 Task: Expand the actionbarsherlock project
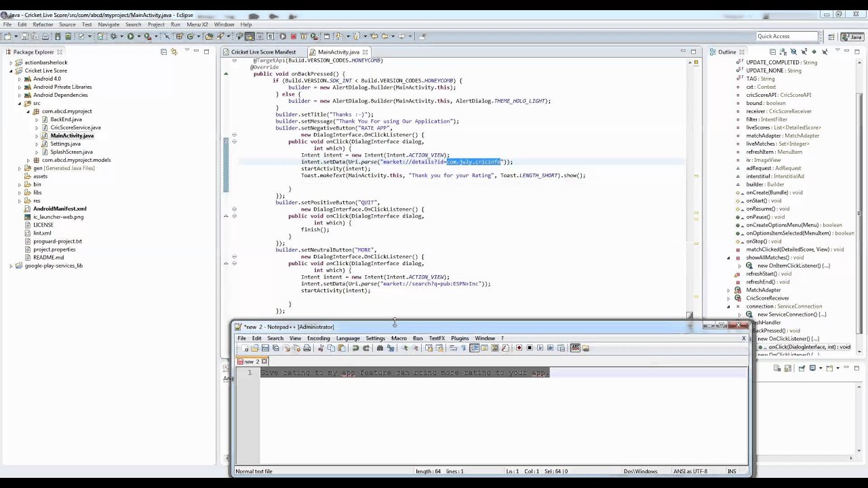click(x=12, y=62)
